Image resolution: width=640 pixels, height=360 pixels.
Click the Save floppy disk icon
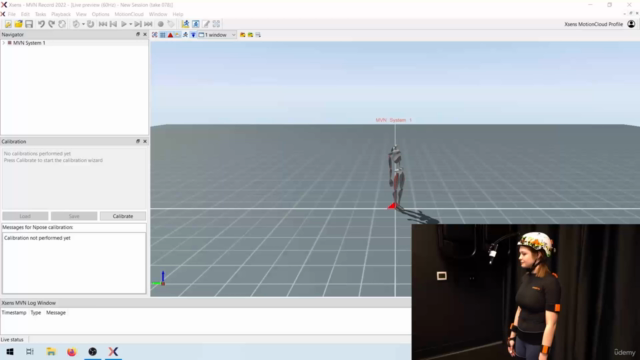29,24
